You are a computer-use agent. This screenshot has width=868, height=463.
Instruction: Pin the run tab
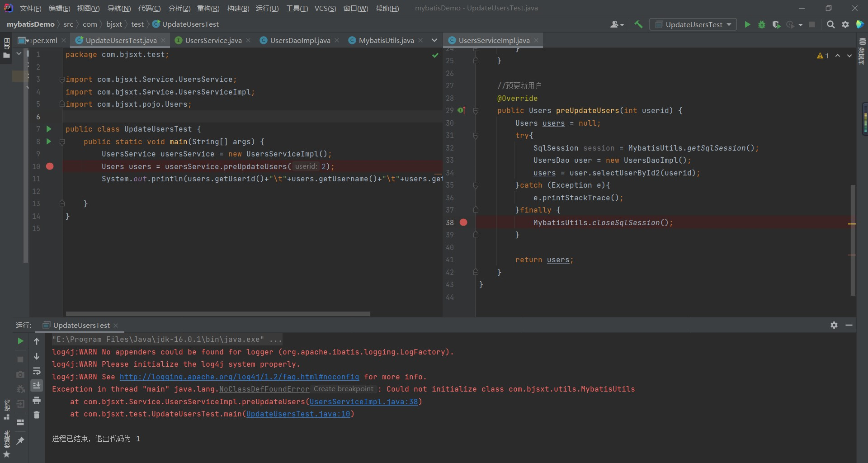click(x=20, y=440)
